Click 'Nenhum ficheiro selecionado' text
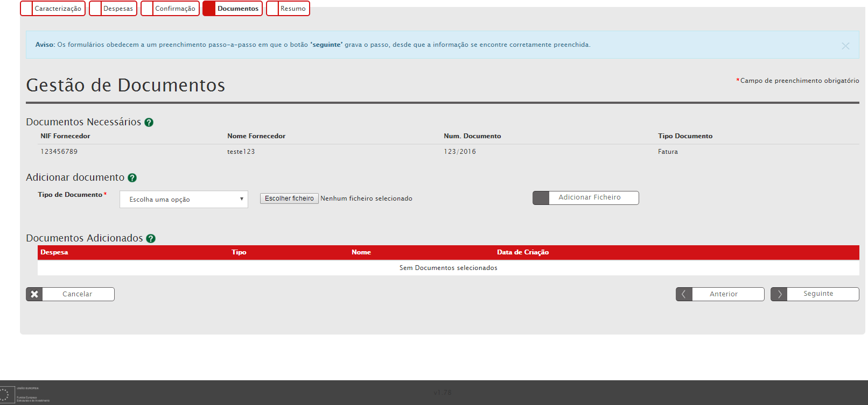This screenshot has width=868, height=405. point(366,198)
